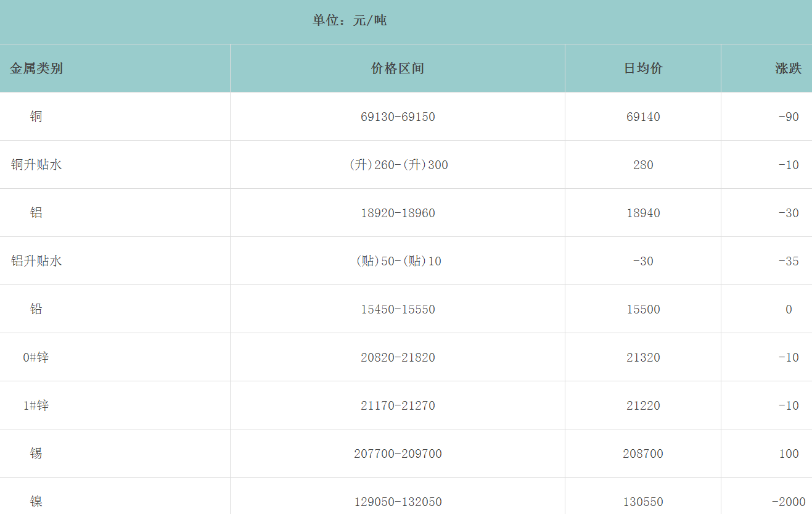Click aluminum price range 18920-18960
This screenshot has width=812, height=514.
click(398, 213)
